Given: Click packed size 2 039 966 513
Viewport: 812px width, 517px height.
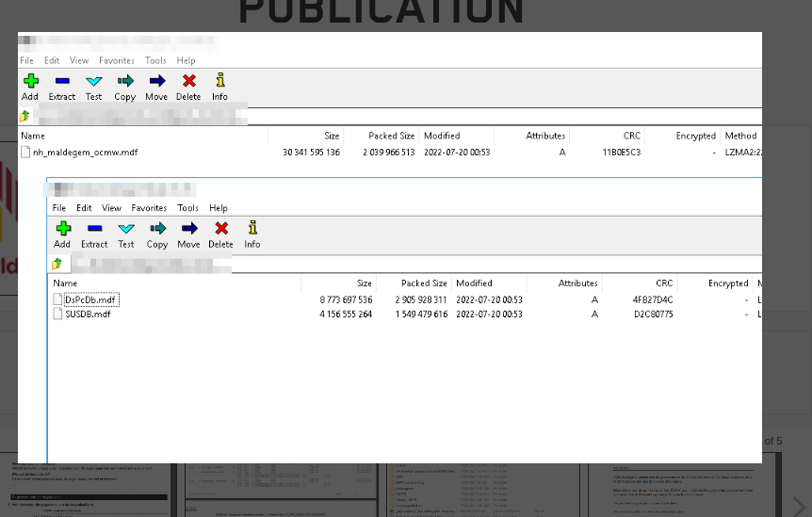Looking at the screenshot, I should 389,153.
